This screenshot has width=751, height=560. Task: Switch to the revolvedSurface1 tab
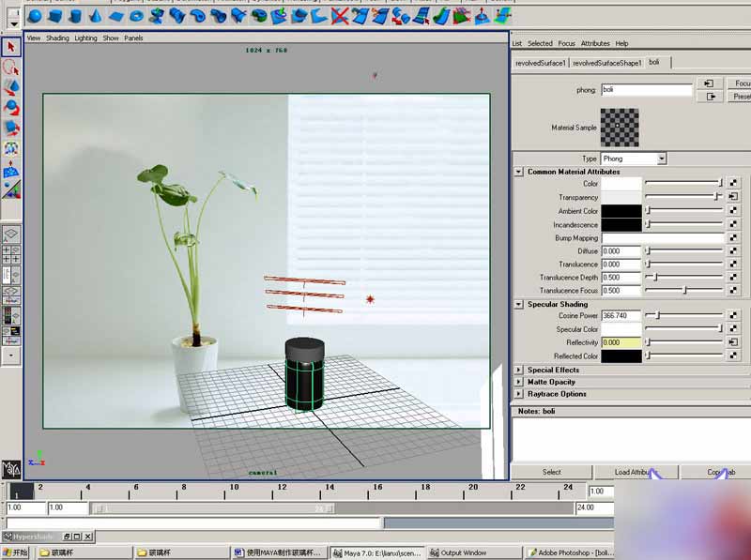coord(541,63)
